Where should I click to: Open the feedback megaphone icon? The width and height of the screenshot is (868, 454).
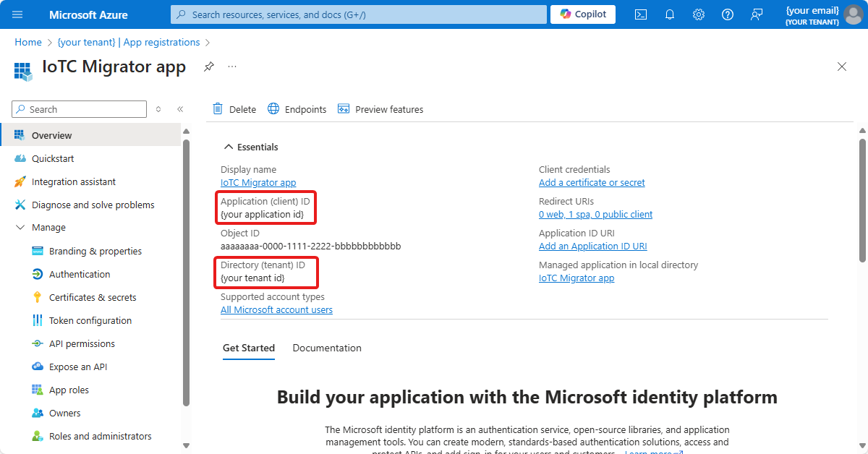click(756, 14)
